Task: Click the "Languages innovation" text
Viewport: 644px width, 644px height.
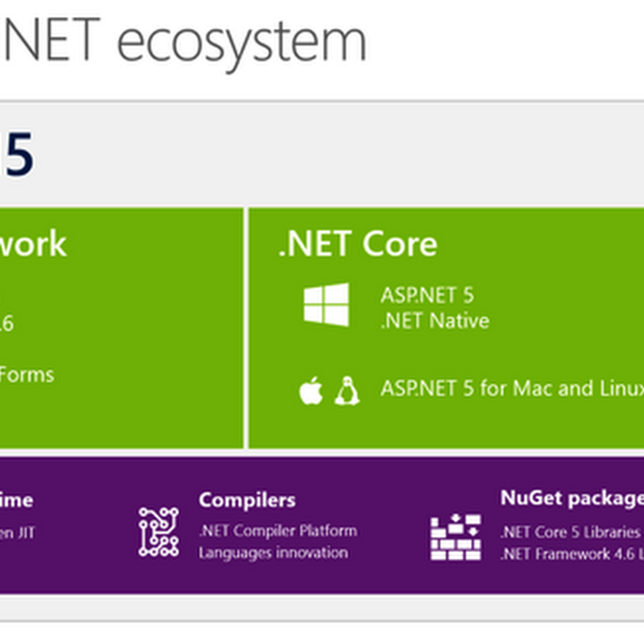Action: pyautogui.click(x=274, y=553)
